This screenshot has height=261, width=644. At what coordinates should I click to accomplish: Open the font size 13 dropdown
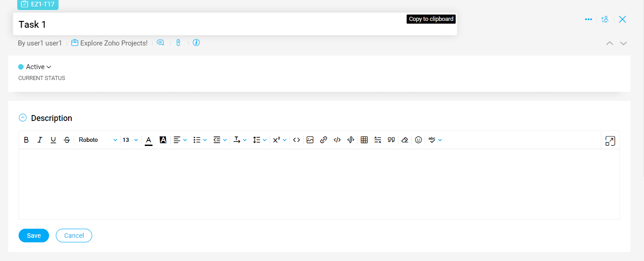[130, 140]
